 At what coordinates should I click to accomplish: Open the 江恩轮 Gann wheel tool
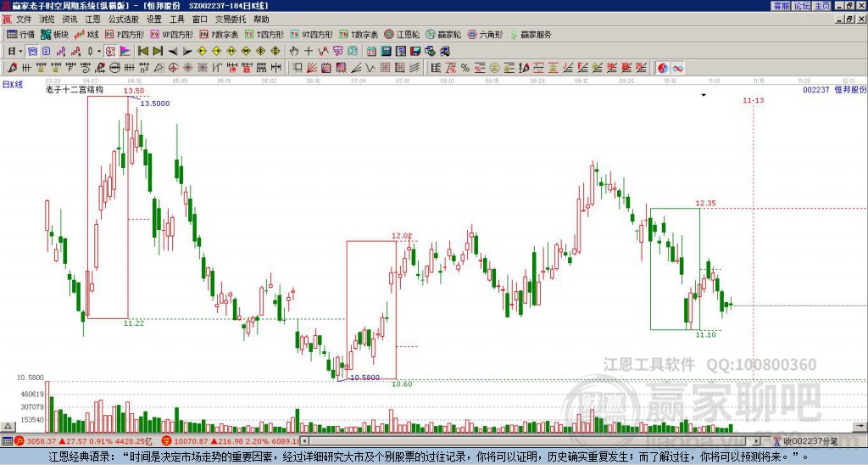click(x=403, y=34)
